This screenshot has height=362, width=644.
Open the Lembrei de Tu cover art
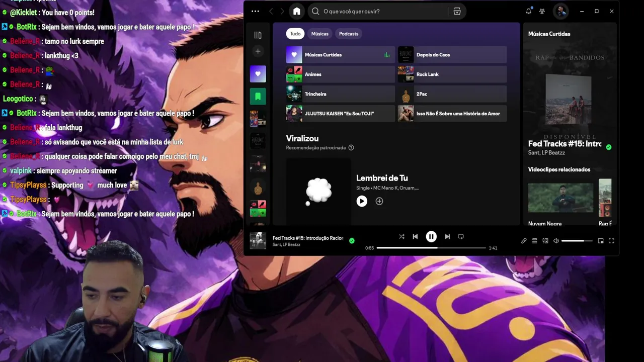point(318,192)
